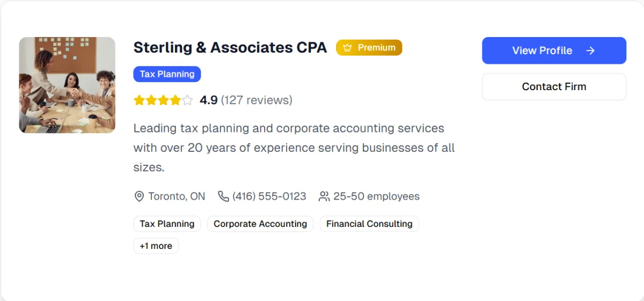644x301 pixels.
Task: Click the arrow icon on View Profile
Action: tap(590, 50)
